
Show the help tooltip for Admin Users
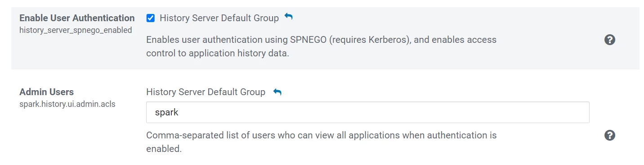609,135
